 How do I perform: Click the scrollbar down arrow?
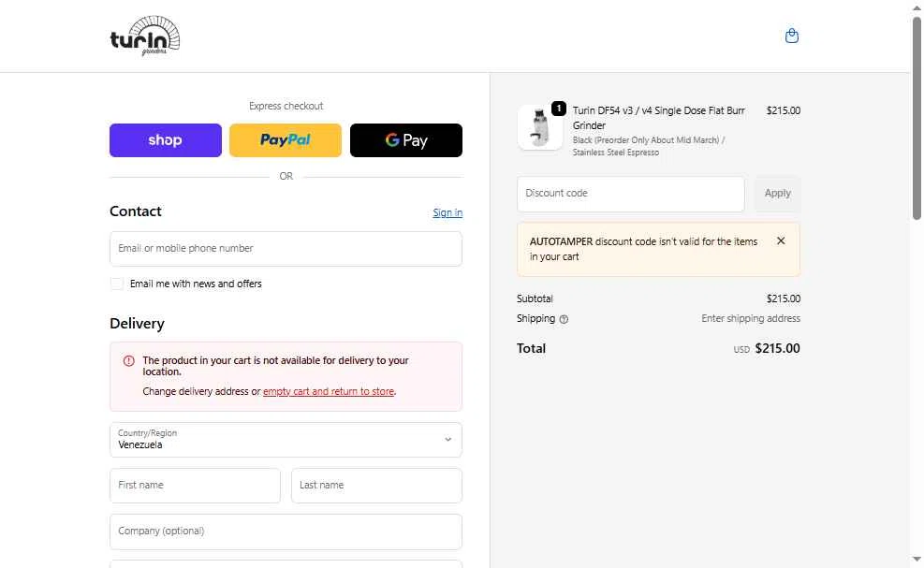(917, 560)
